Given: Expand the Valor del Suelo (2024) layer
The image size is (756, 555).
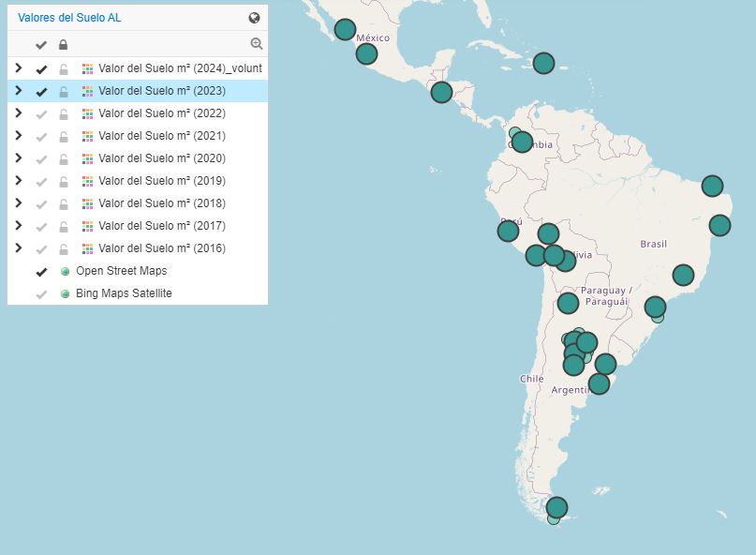Looking at the screenshot, I should (x=18, y=68).
